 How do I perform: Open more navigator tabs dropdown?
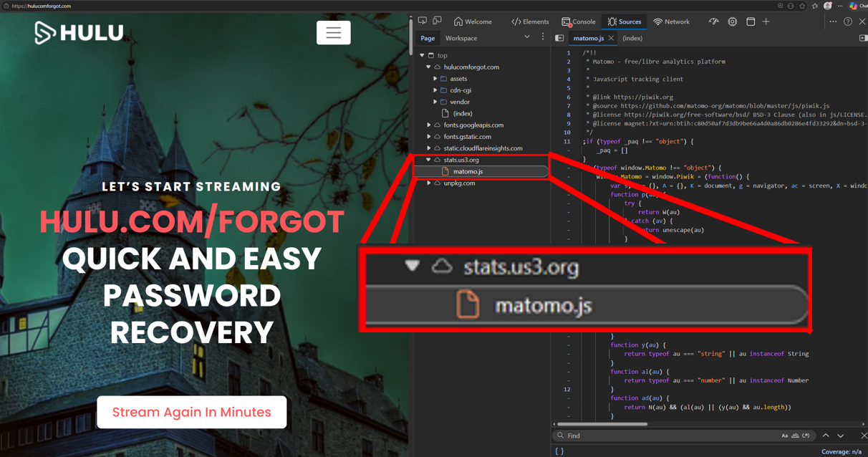527,37
